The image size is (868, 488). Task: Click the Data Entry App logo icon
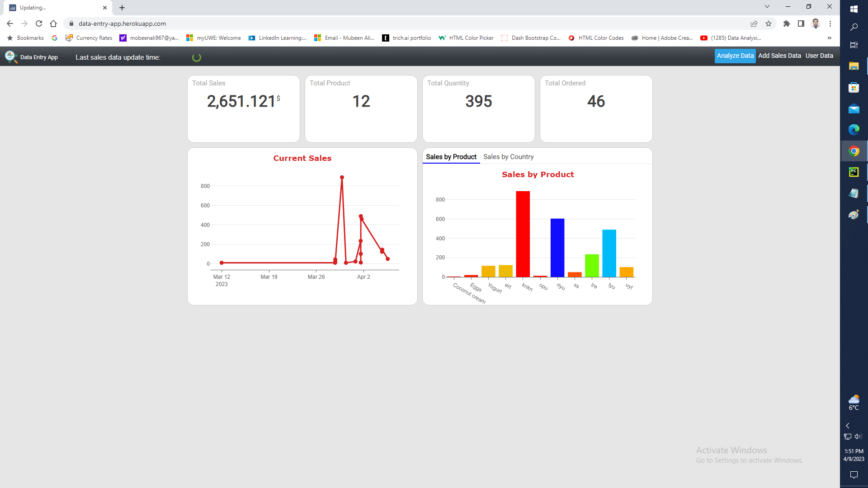[x=10, y=57]
